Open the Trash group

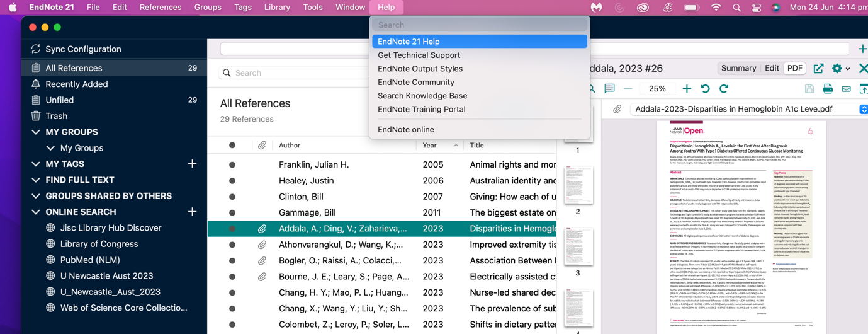pyautogui.click(x=56, y=116)
